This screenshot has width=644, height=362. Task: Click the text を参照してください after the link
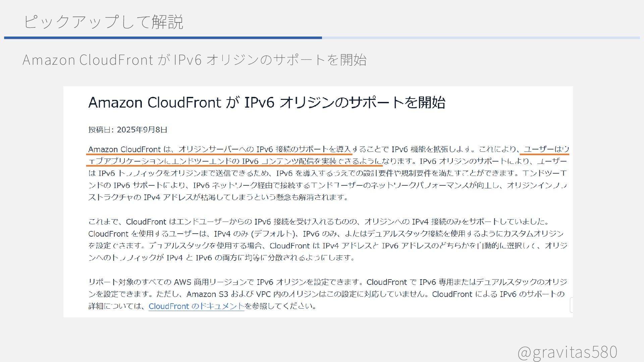[x=280, y=306]
